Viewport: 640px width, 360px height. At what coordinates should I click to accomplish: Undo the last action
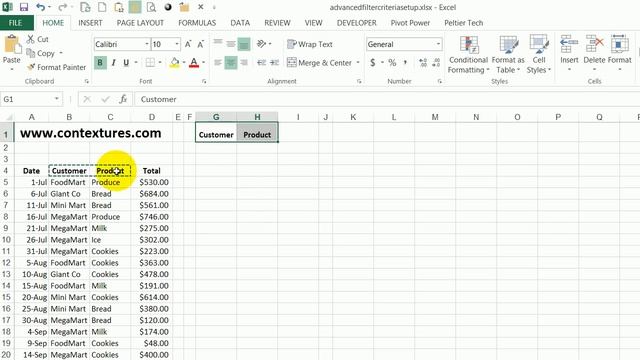coord(40,7)
